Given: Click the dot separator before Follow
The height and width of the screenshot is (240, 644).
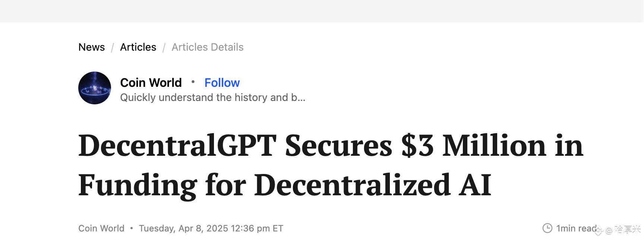Looking at the screenshot, I should pyautogui.click(x=193, y=82).
